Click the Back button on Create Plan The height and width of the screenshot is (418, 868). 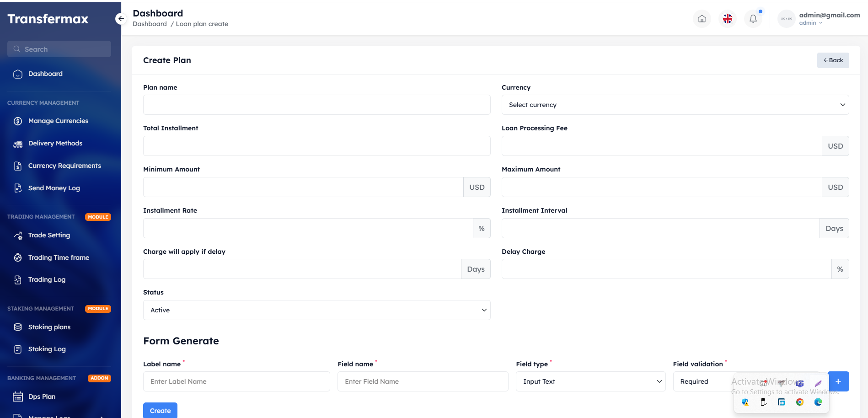[832, 60]
